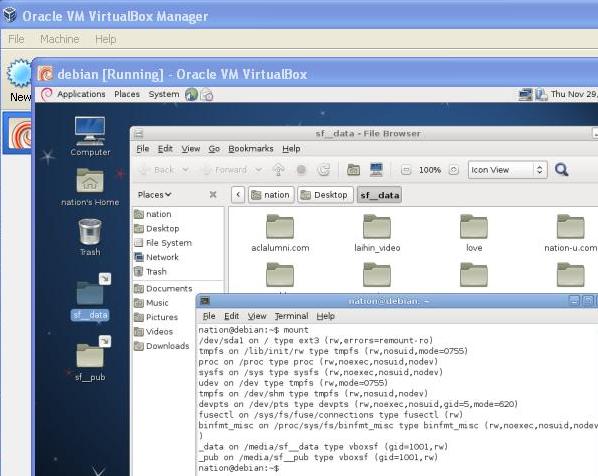Expand the Back history dropdown arrow
This screenshot has width=598, height=476.
tap(185, 169)
